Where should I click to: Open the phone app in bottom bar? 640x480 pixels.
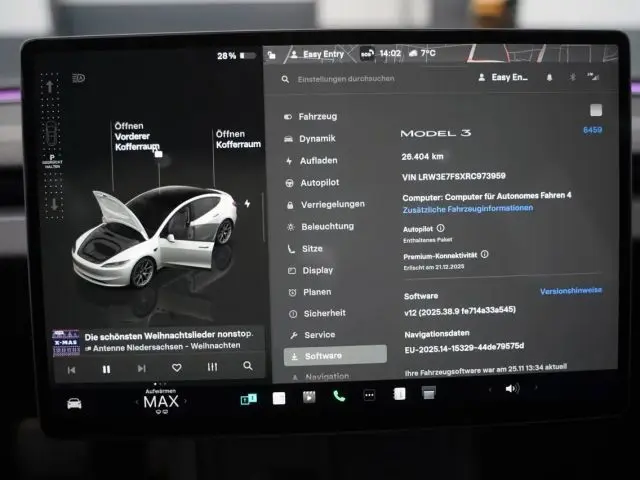point(338,396)
